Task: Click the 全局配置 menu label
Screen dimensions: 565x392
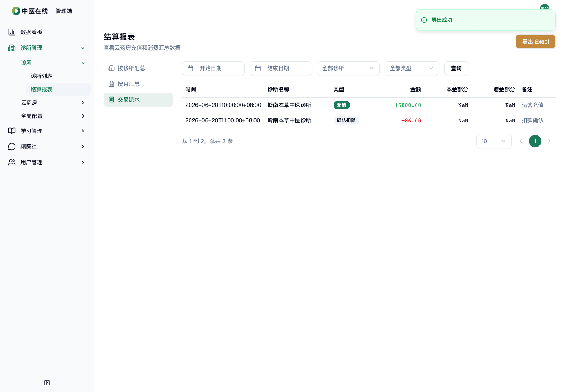Action: coord(32,116)
